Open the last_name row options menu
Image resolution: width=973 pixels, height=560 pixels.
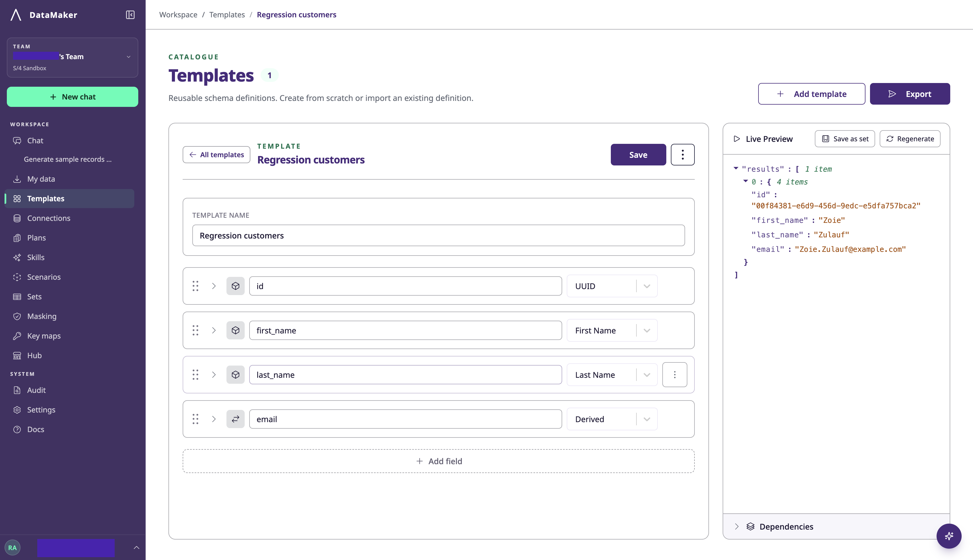click(x=675, y=375)
